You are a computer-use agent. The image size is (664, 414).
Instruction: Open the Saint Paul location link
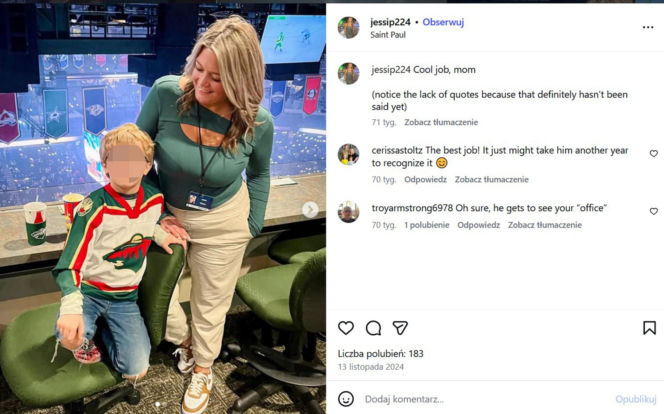pyautogui.click(x=388, y=35)
